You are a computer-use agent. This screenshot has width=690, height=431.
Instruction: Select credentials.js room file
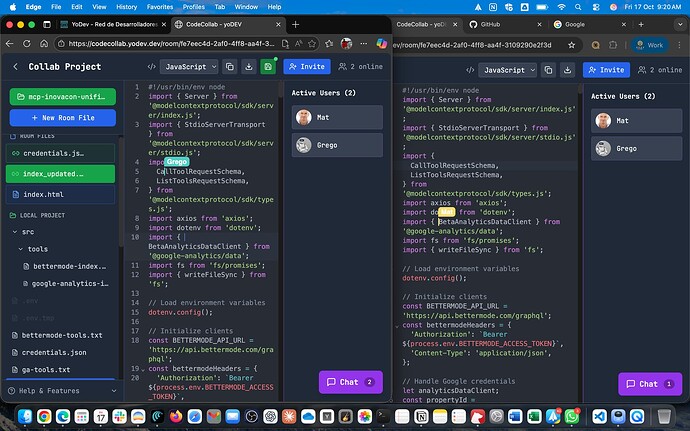(60, 153)
